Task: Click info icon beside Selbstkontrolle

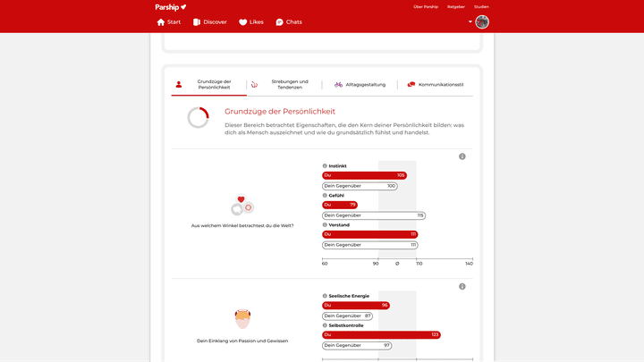Action: coord(325,325)
